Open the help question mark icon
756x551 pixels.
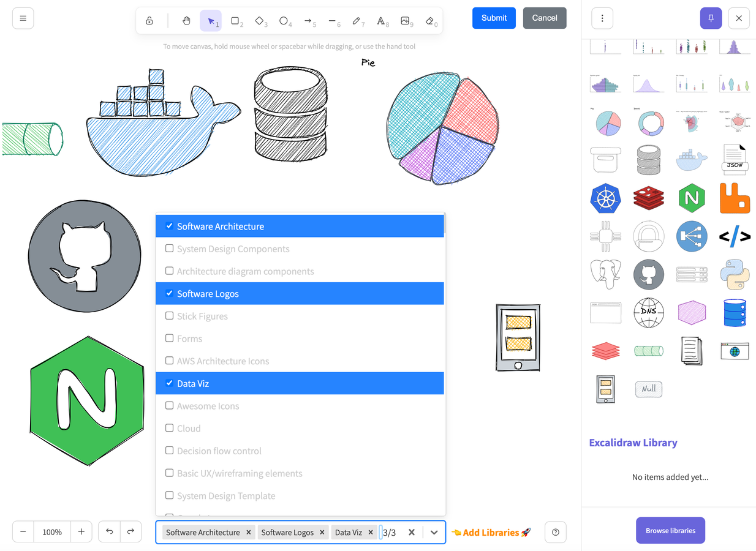(x=556, y=532)
